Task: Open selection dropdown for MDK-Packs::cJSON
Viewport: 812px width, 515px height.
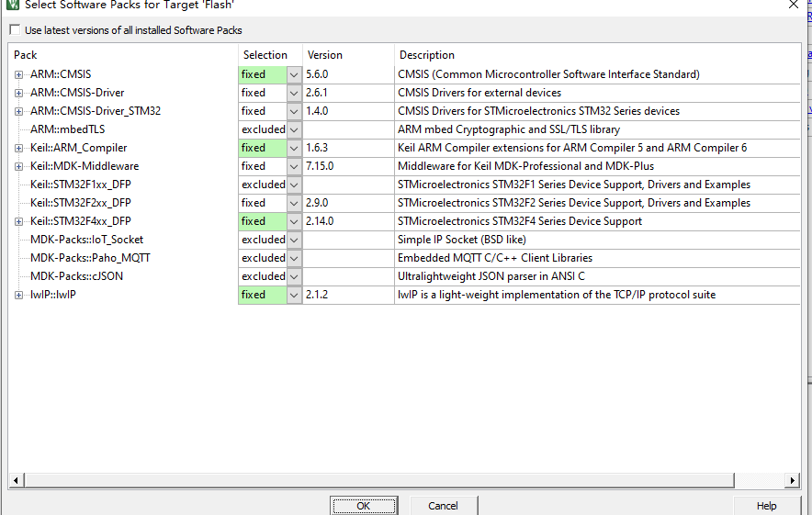Action: pos(294,277)
